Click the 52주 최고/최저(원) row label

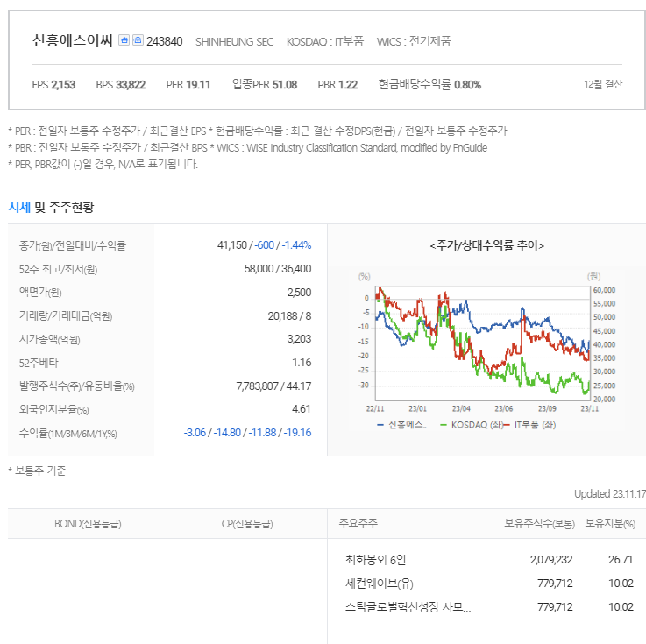tap(58, 270)
